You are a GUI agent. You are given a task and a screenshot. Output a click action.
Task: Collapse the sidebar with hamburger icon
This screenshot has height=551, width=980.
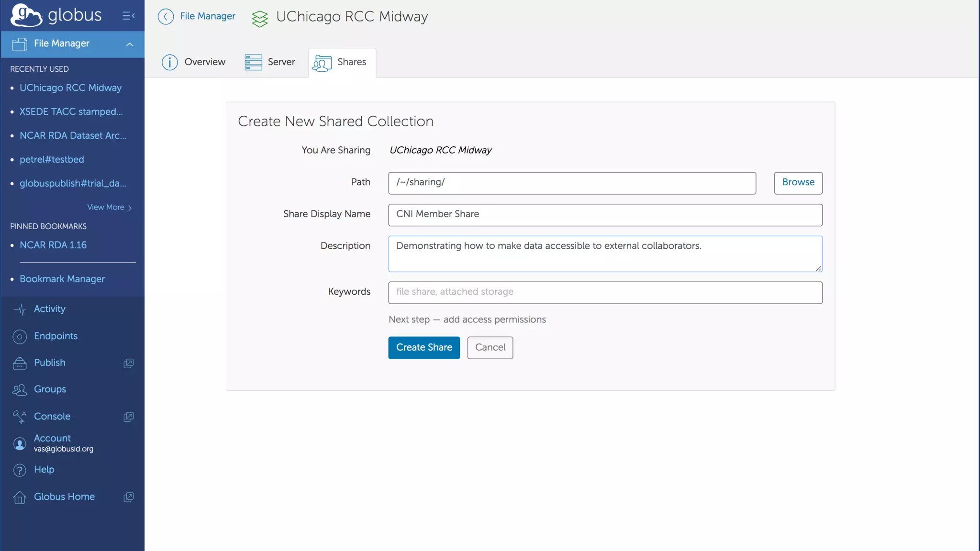128,16
